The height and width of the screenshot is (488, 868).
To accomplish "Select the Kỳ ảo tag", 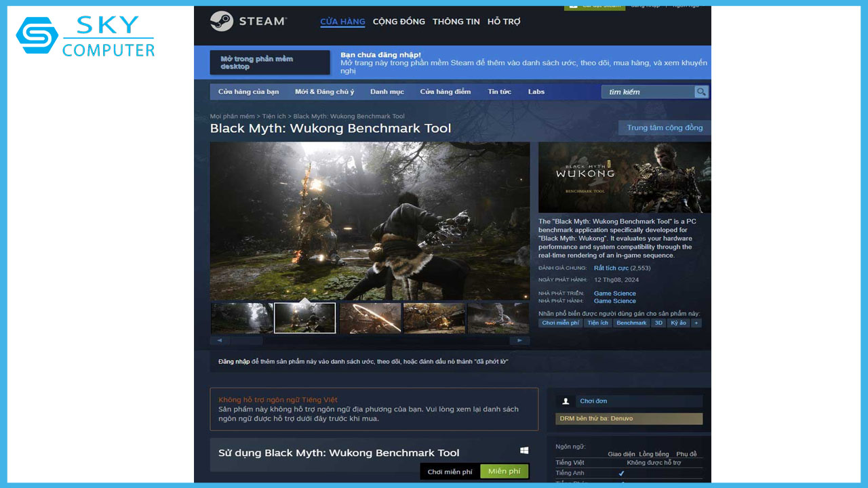I will pos(678,323).
